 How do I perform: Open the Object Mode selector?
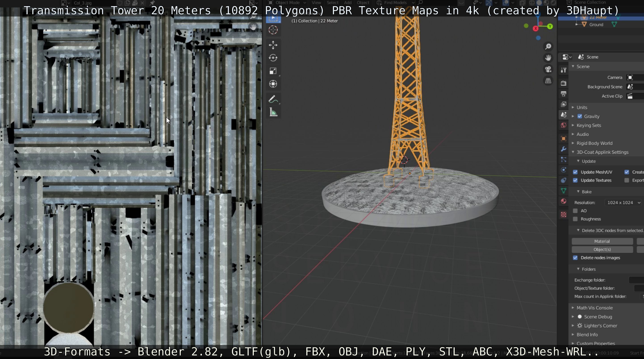[x=287, y=3]
